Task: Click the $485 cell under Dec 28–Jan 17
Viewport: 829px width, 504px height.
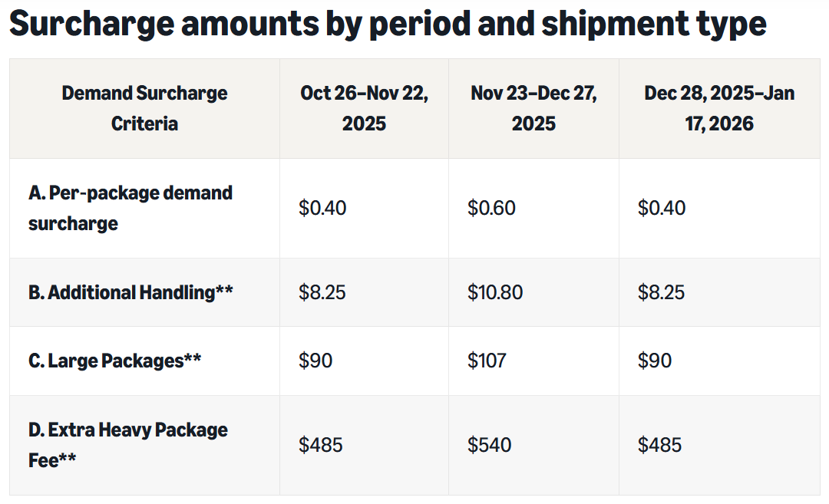Action: tap(659, 445)
